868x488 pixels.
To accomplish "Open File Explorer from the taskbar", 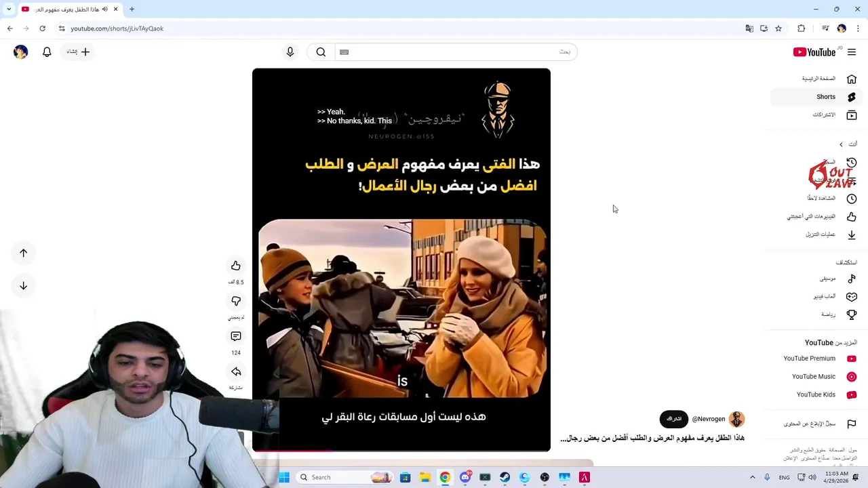I will pos(425,477).
